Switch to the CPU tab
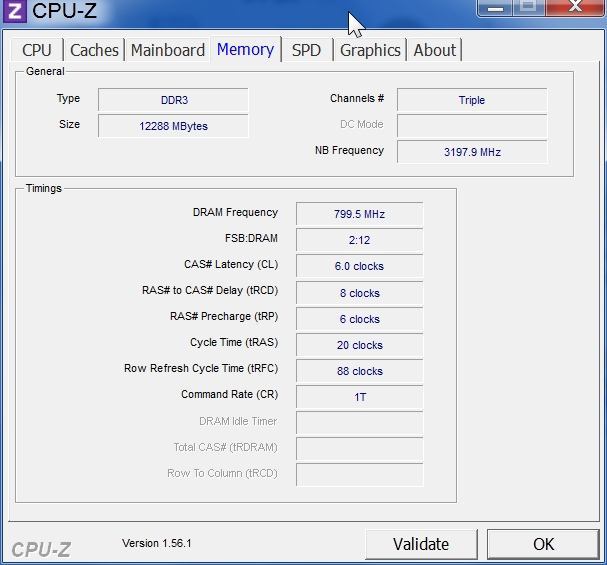Screen dimensions: 607x565 coord(37,50)
